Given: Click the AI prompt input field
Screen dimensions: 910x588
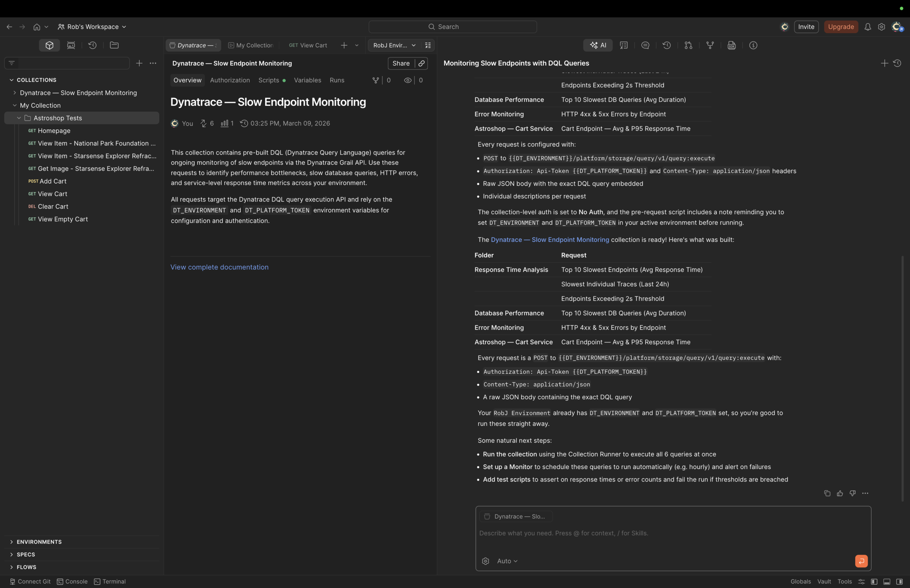Looking at the screenshot, I should point(649,533).
